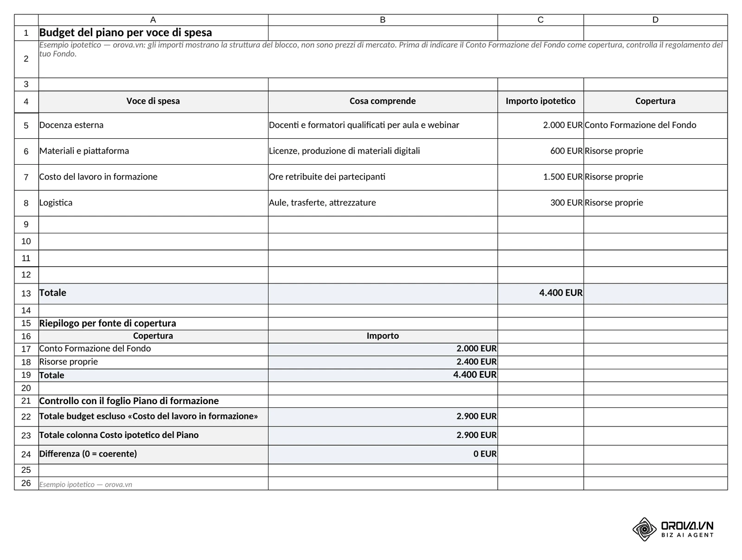Click the title 'Budget del piano per voce di spesa'
Image resolution: width=742 pixels, height=560 pixels.
coord(126,32)
